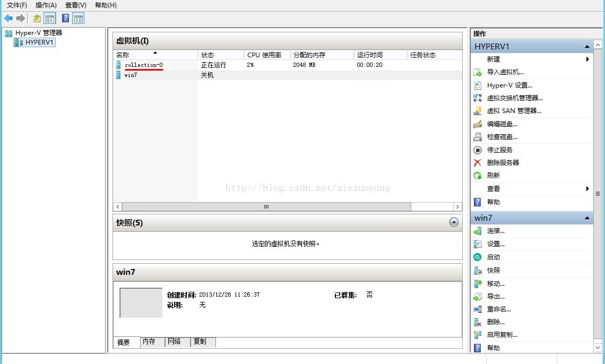Click the 运行时间 column header
The height and width of the screenshot is (364, 605).
point(381,55)
